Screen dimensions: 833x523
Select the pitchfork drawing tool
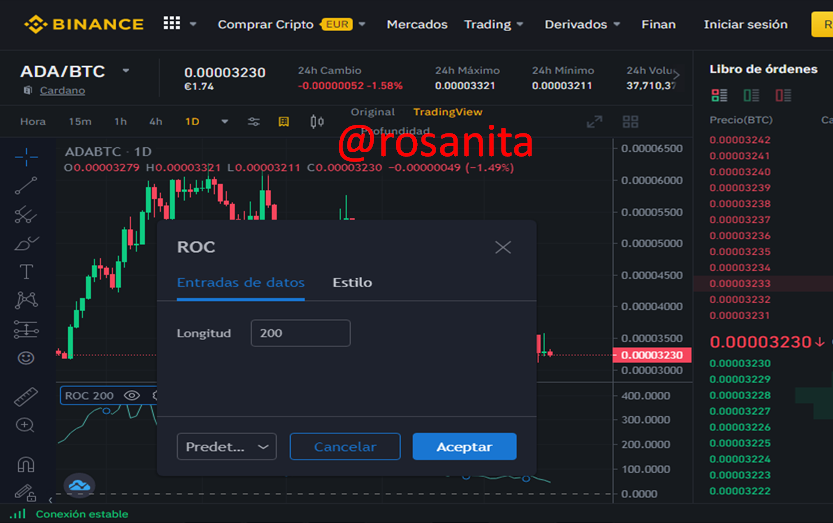(26, 215)
